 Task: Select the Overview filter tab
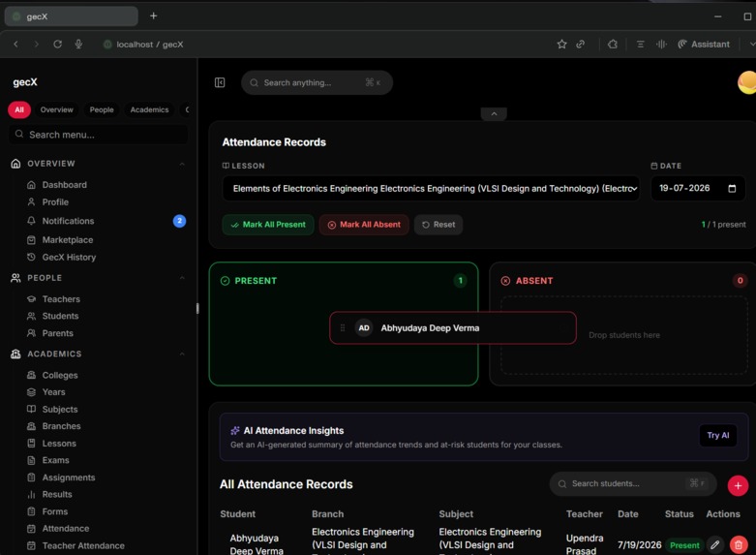[56, 109]
